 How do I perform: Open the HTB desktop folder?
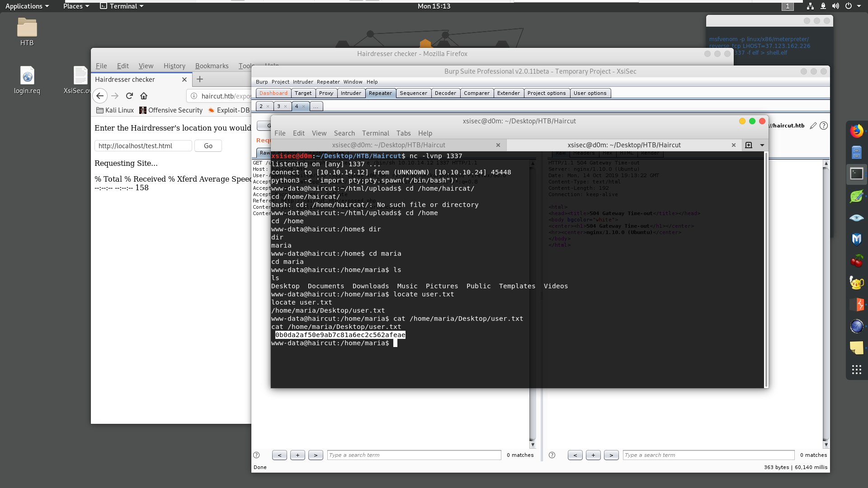click(27, 32)
